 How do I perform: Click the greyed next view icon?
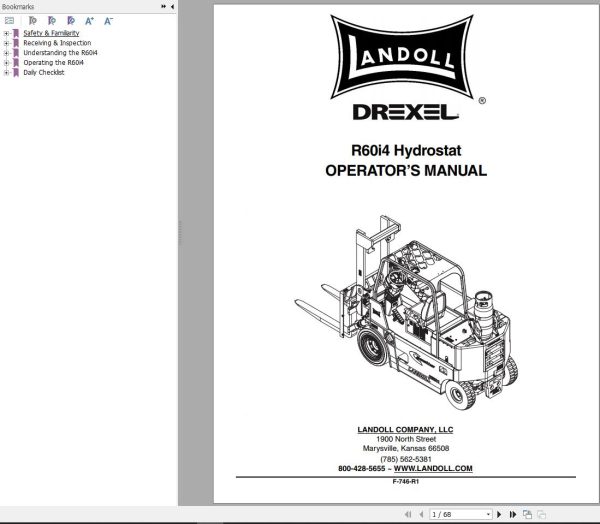tap(541, 514)
